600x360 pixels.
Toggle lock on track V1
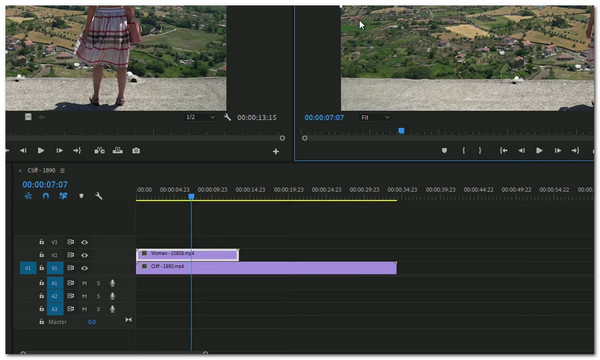point(41,268)
